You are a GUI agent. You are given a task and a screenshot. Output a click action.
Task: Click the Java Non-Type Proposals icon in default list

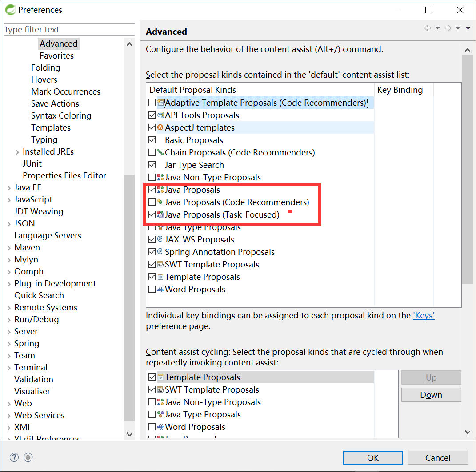[160, 177]
